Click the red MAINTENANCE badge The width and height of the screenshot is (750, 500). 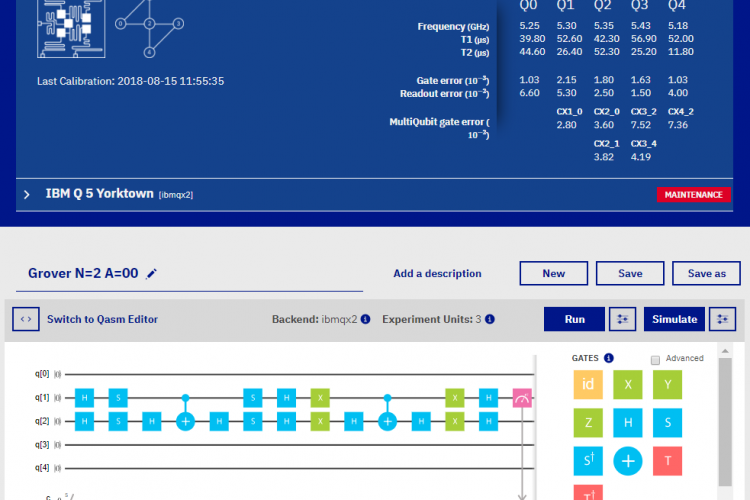click(694, 195)
